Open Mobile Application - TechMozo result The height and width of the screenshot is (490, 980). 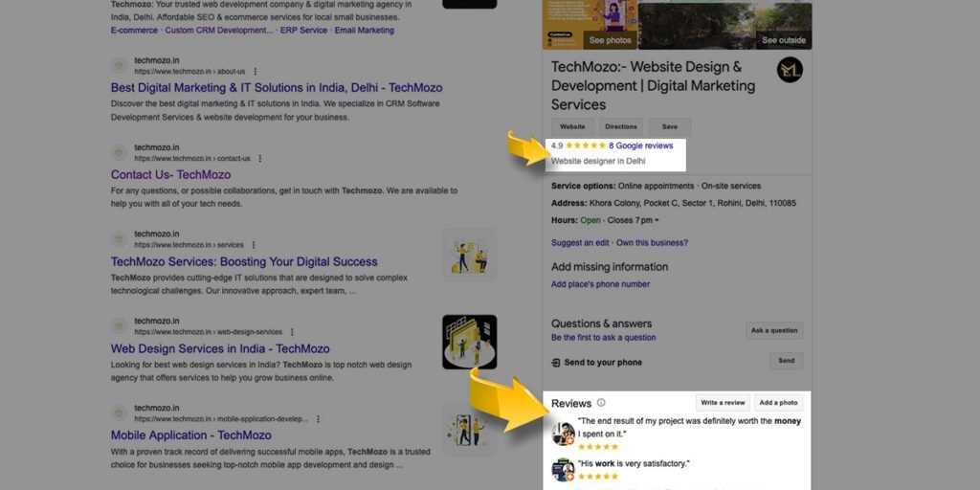(190, 435)
